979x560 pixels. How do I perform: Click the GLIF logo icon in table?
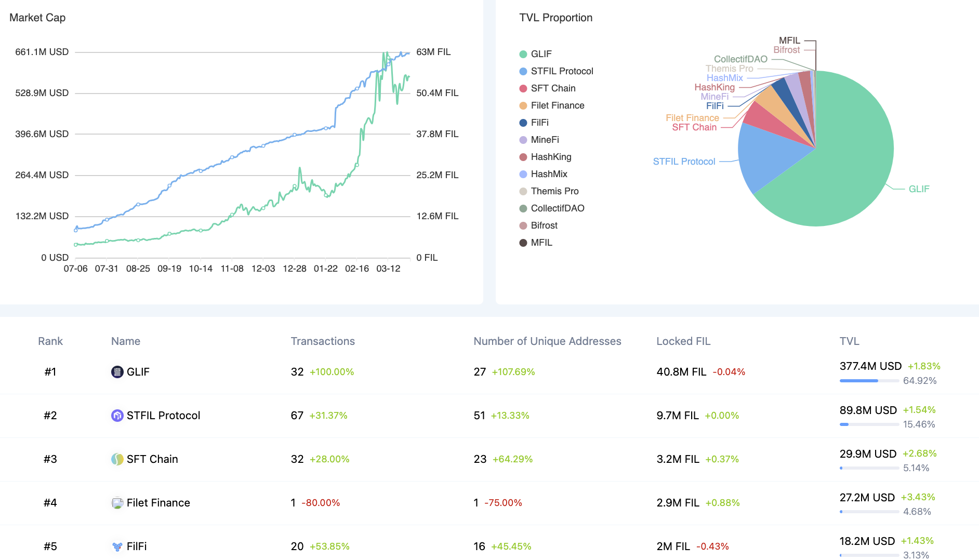click(117, 372)
